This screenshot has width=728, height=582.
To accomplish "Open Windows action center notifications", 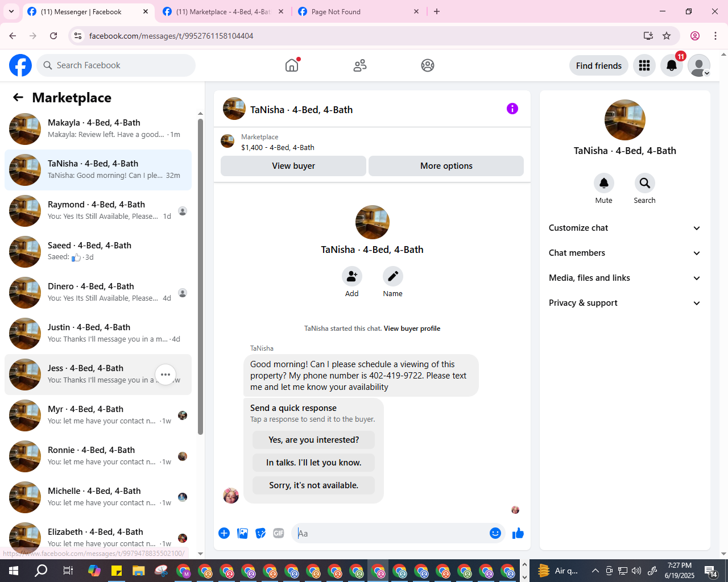I will pyautogui.click(x=710, y=571).
